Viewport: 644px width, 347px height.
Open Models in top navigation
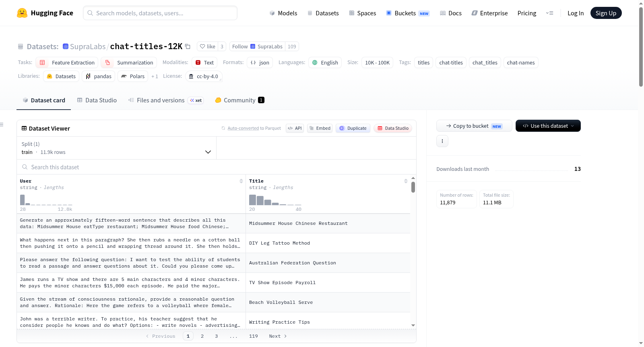[283, 13]
